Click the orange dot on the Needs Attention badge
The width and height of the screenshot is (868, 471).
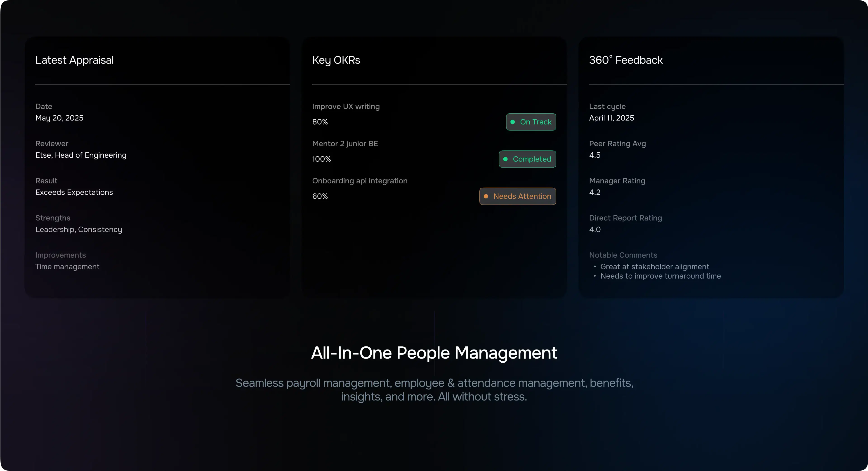click(486, 196)
